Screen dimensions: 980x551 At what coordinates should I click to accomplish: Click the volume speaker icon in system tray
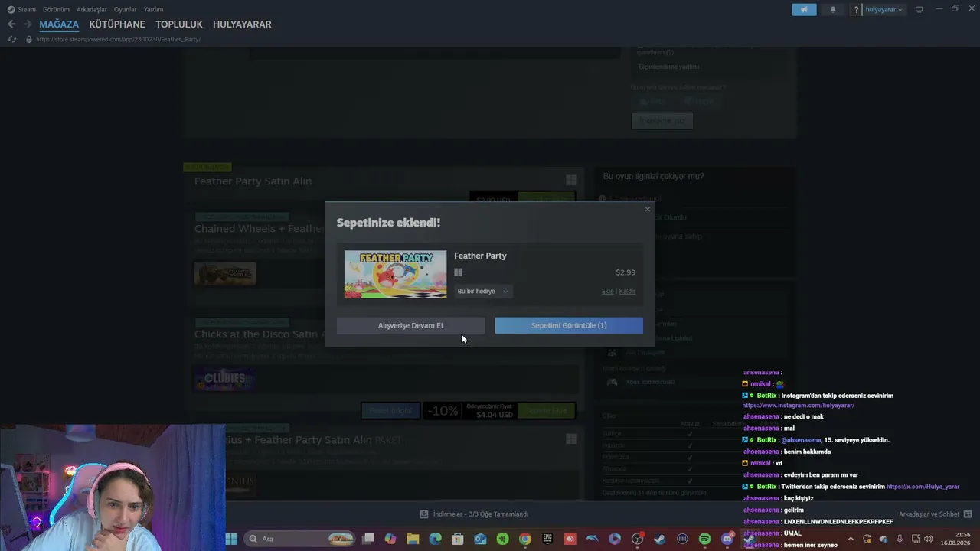pyautogui.click(x=929, y=539)
